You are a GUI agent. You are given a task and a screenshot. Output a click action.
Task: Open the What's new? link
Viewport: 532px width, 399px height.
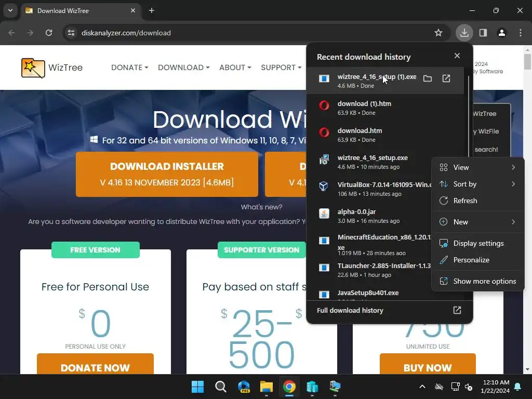(261, 207)
